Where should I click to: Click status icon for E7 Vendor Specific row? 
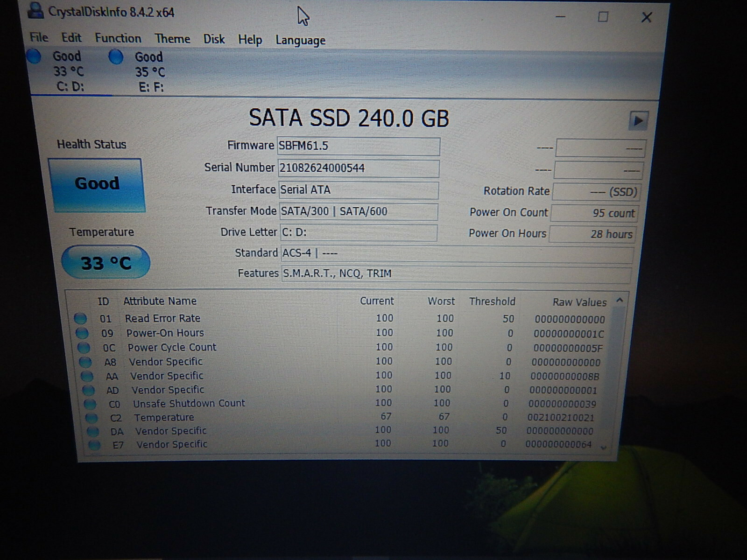[94, 445]
